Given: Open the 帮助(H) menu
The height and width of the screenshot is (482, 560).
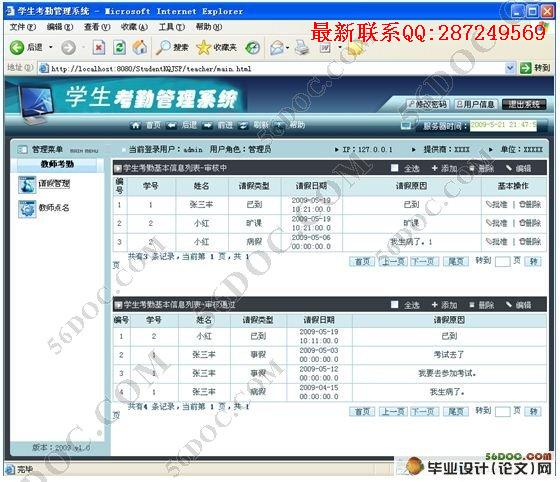Looking at the screenshot, I should click(209, 27).
